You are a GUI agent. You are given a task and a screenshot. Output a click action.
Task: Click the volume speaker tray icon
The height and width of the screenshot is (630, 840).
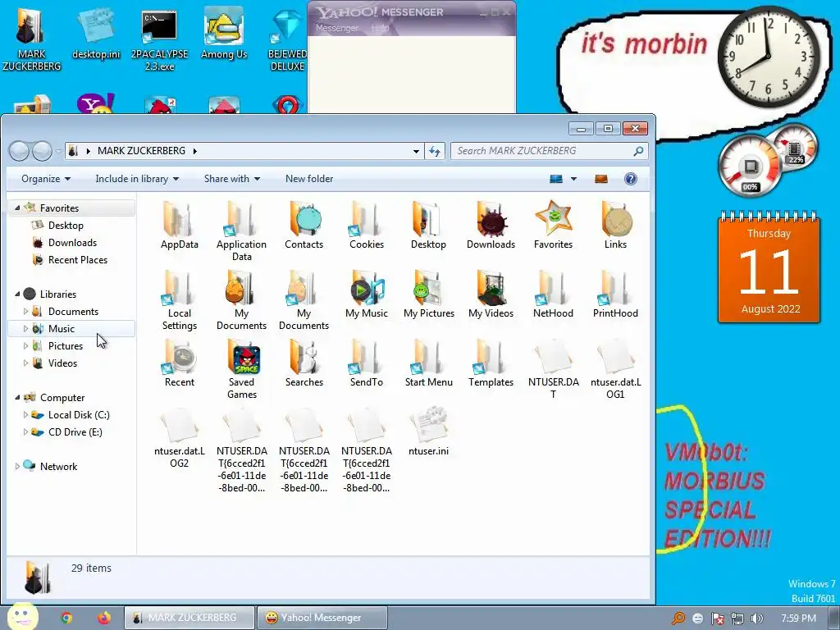coord(756,619)
